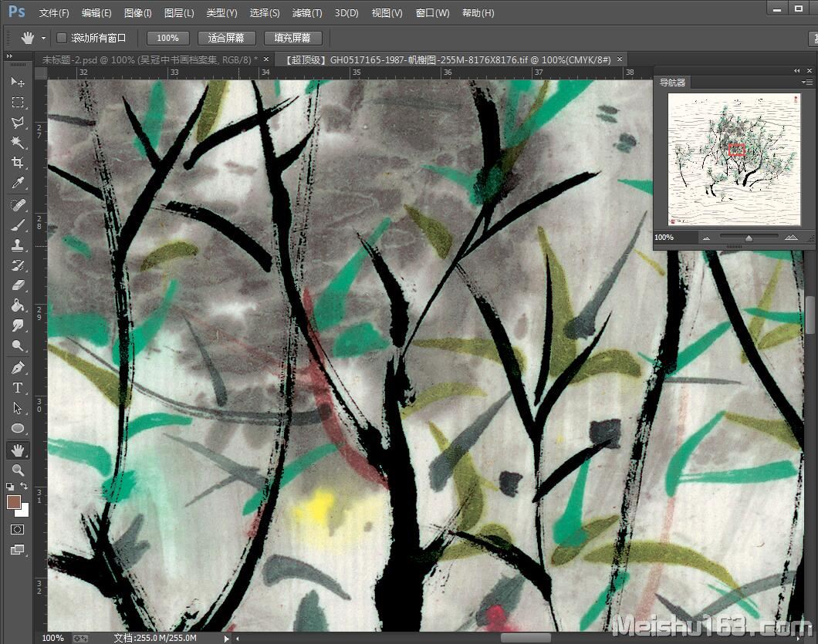
Task: Select the Crop tool
Action: tap(18, 163)
